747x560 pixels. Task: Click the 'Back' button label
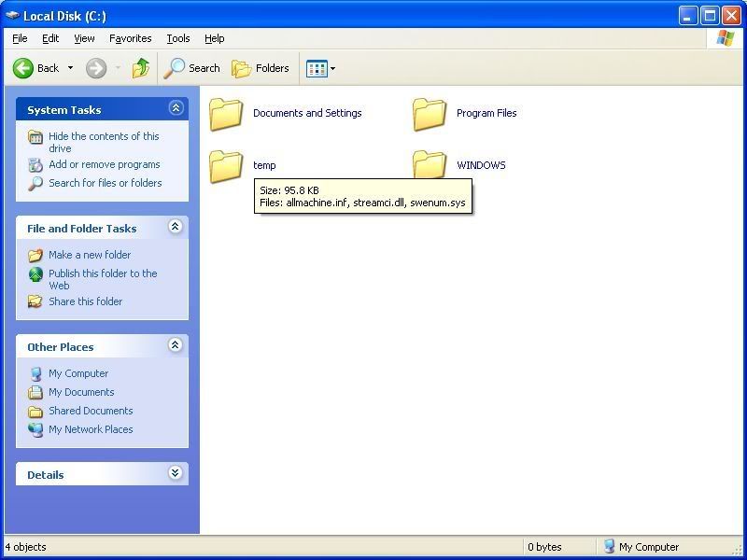click(49, 68)
